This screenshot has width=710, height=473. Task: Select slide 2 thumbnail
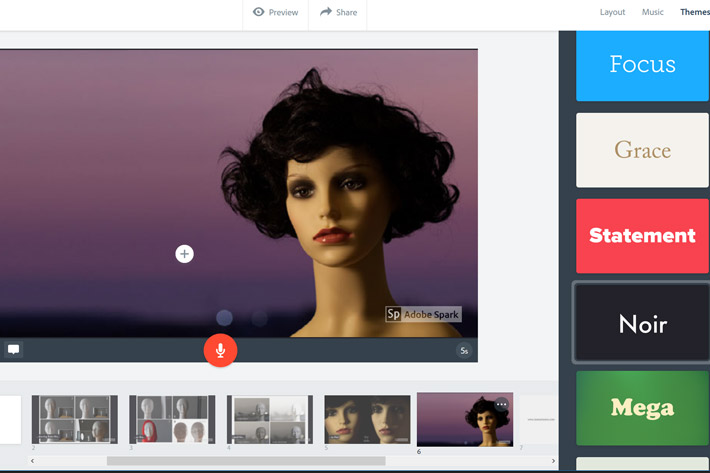(75, 419)
